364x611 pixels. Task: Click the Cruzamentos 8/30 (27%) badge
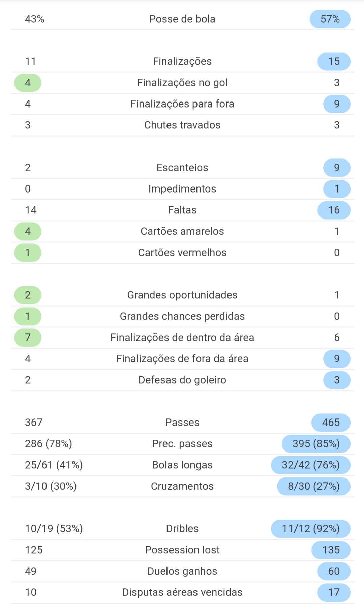coord(313,486)
